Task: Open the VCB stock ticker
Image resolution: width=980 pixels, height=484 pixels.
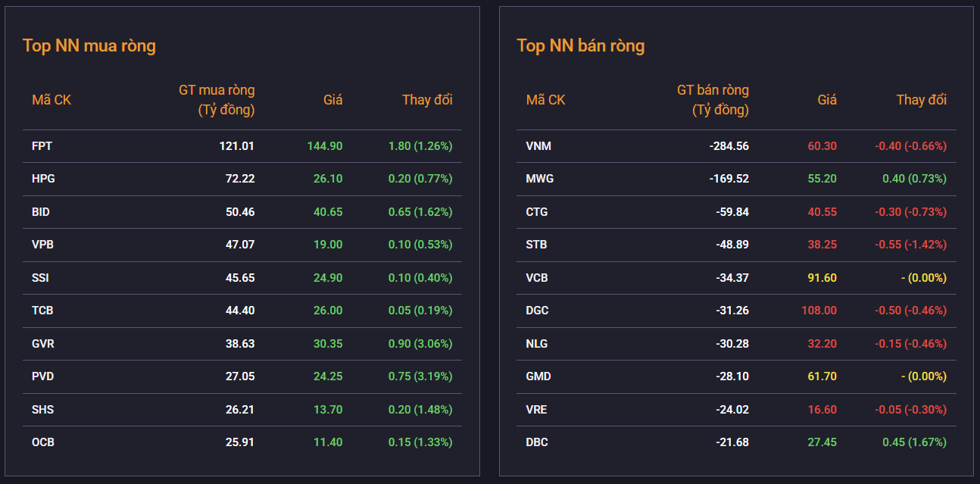Action: (x=537, y=278)
